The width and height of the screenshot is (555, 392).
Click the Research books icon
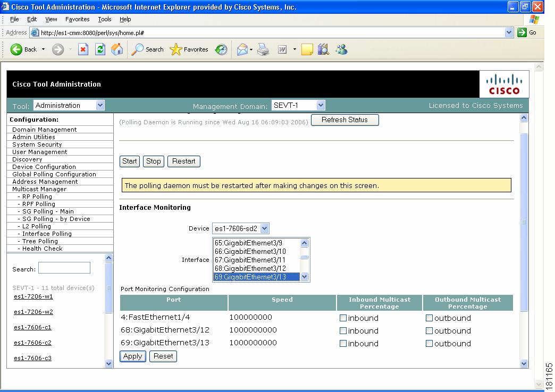pyautogui.click(x=323, y=49)
